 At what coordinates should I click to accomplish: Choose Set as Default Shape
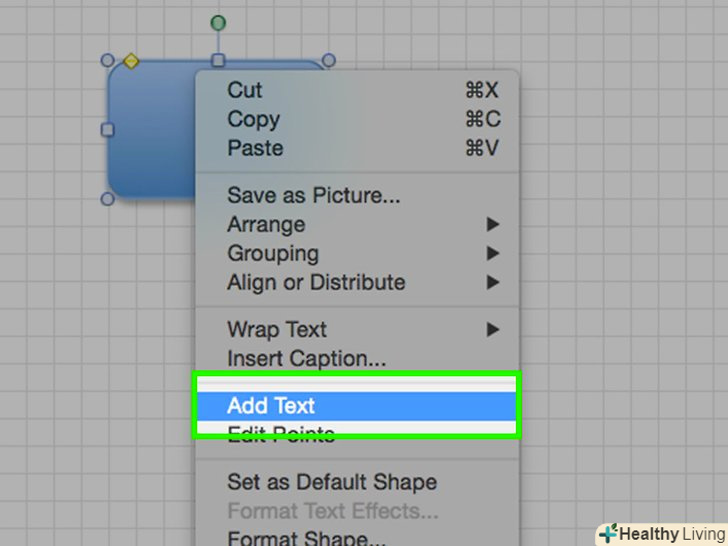(330, 482)
